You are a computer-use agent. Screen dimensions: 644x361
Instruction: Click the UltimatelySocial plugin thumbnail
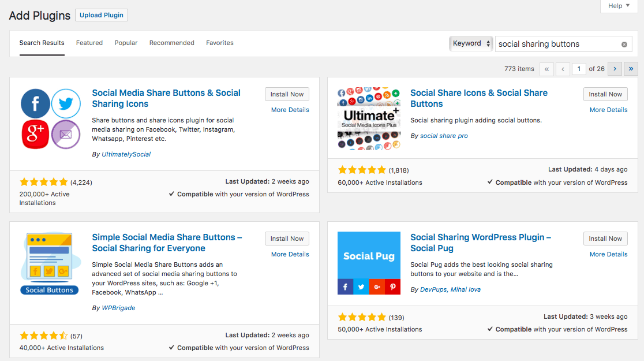point(51,119)
